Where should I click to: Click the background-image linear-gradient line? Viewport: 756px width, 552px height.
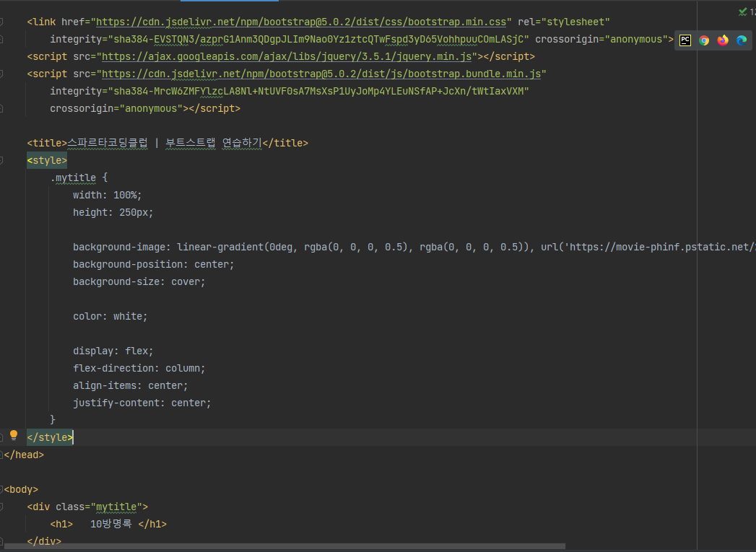pos(414,247)
